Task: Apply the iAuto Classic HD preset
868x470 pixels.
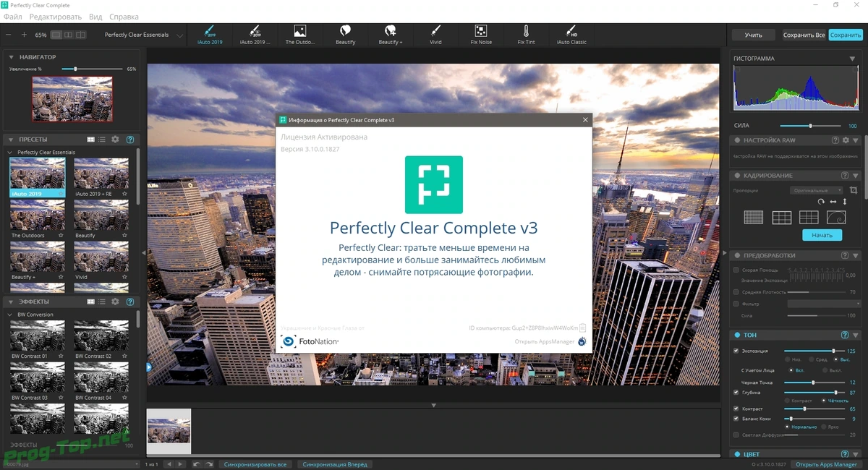Action: pos(571,34)
